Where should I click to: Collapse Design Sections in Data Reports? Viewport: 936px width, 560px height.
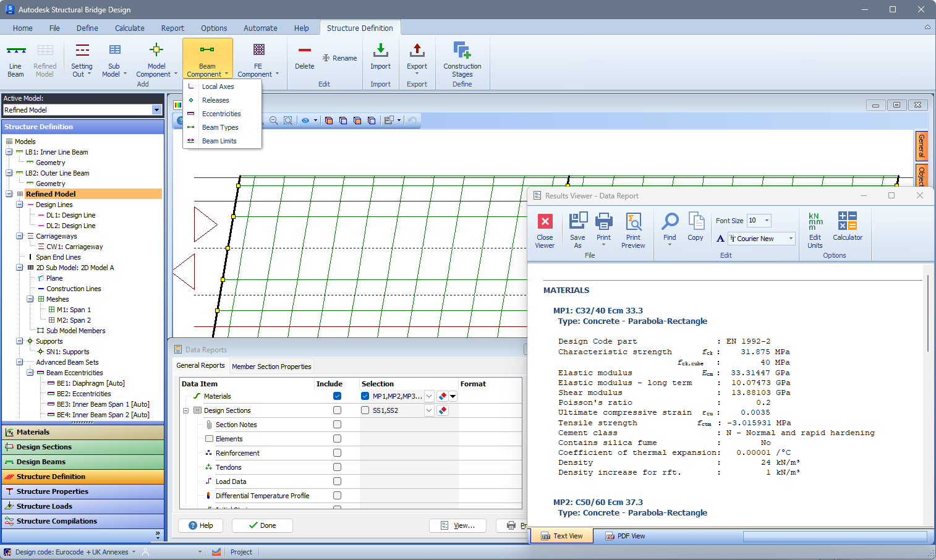[x=185, y=410]
